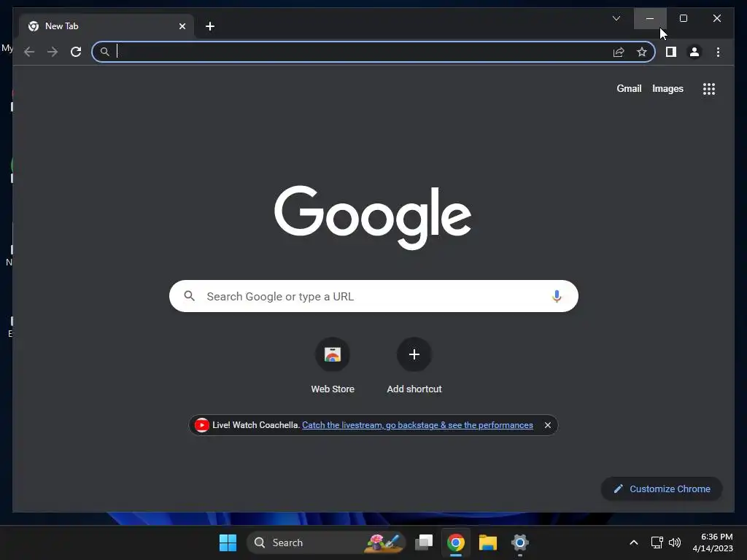The image size is (747, 560).
Task: Click the Search Google or type a URL box
Action: (x=373, y=296)
